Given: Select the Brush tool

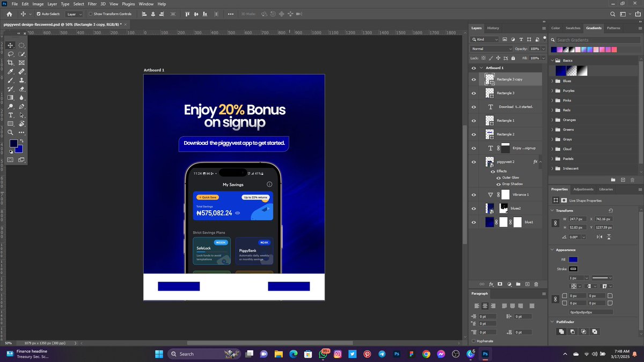Looking at the screenshot, I should pyautogui.click(x=11, y=80).
